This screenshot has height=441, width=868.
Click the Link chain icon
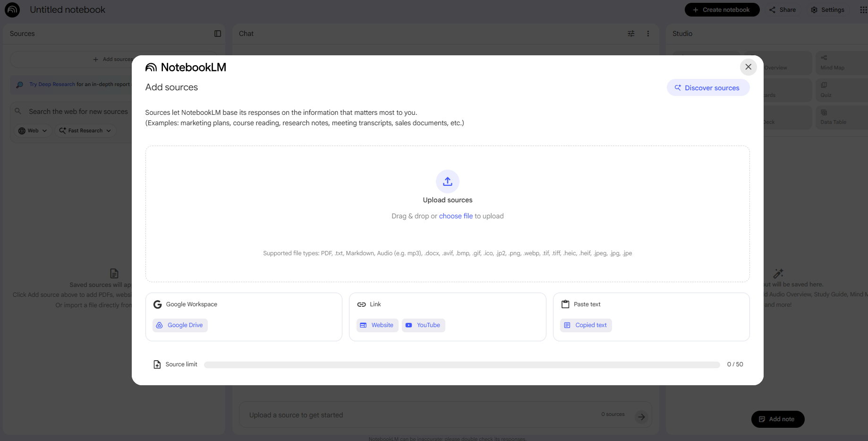click(361, 304)
